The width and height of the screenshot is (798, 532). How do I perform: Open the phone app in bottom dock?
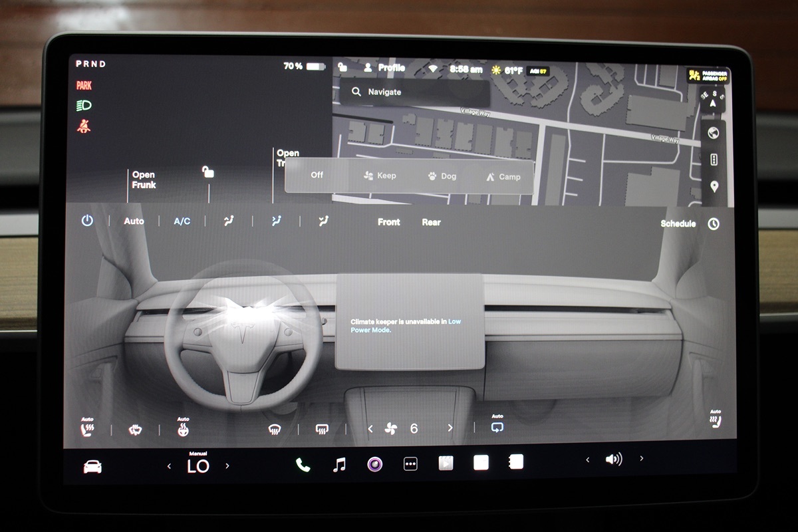point(303,465)
